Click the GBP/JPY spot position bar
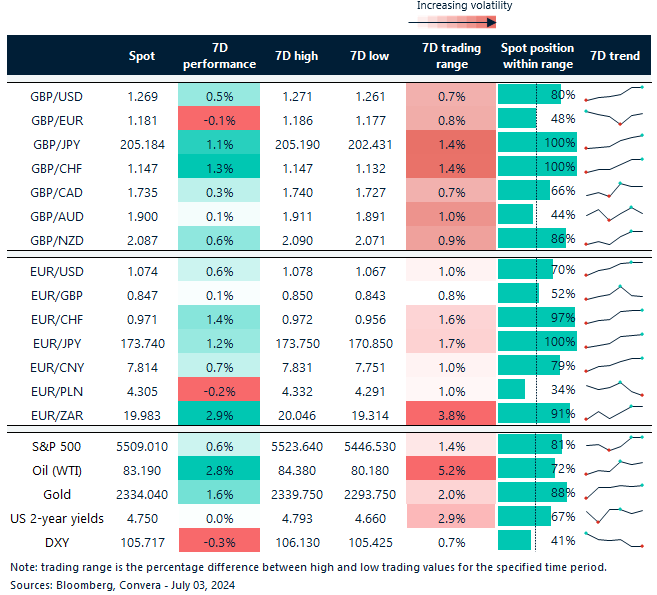The height and width of the screenshot is (595, 657). click(536, 143)
